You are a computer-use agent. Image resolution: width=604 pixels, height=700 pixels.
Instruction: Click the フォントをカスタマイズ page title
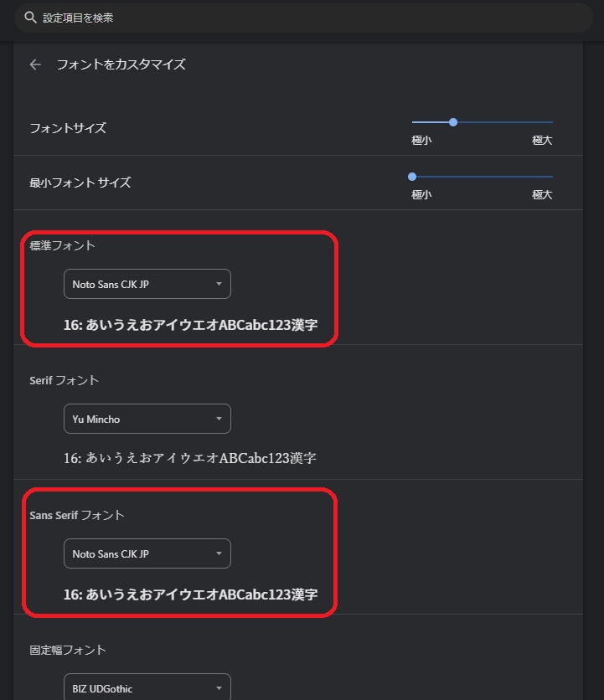tap(121, 64)
